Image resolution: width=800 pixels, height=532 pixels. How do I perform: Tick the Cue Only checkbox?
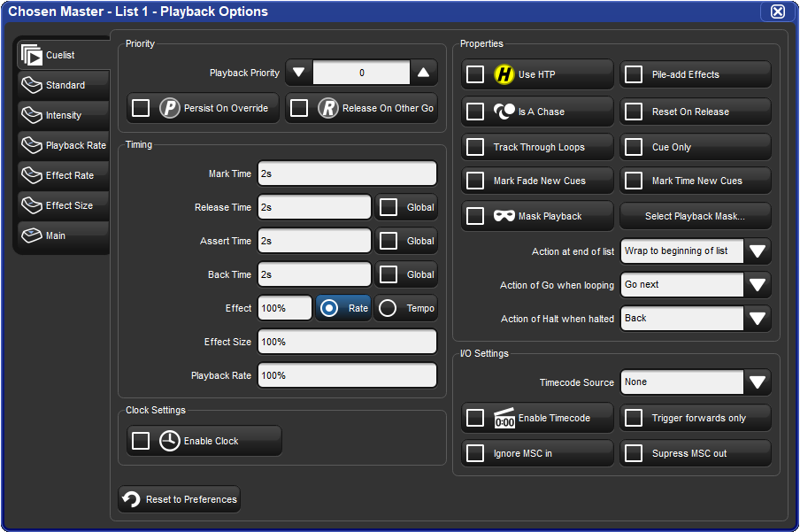click(x=633, y=147)
